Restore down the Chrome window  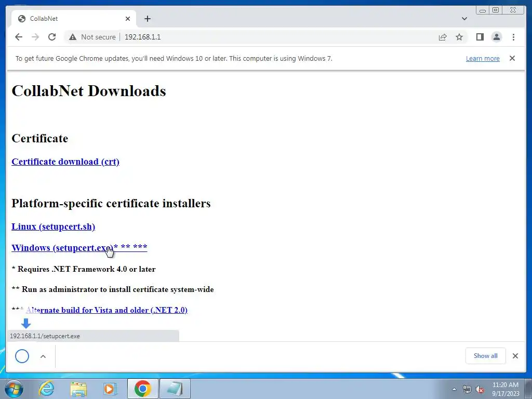496,10
